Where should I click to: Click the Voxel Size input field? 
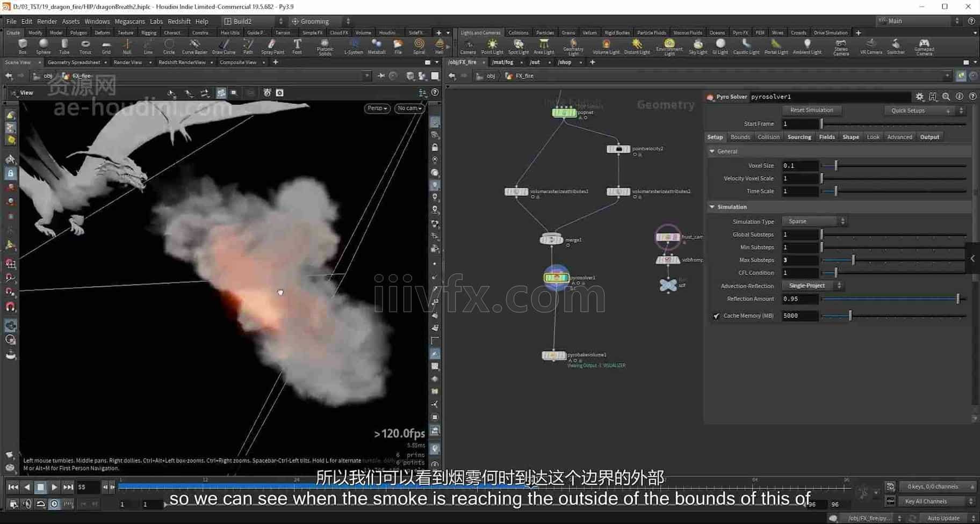800,165
